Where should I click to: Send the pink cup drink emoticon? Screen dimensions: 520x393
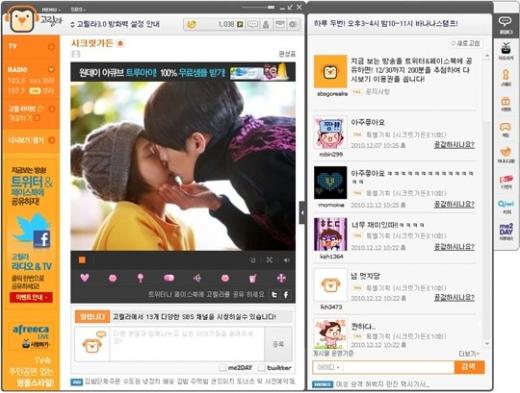[x=253, y=278]
